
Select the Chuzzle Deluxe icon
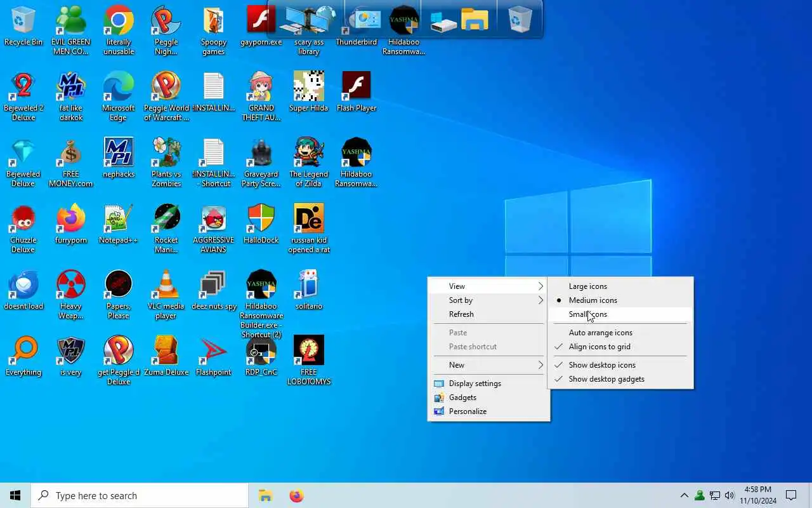click(23, 229)
